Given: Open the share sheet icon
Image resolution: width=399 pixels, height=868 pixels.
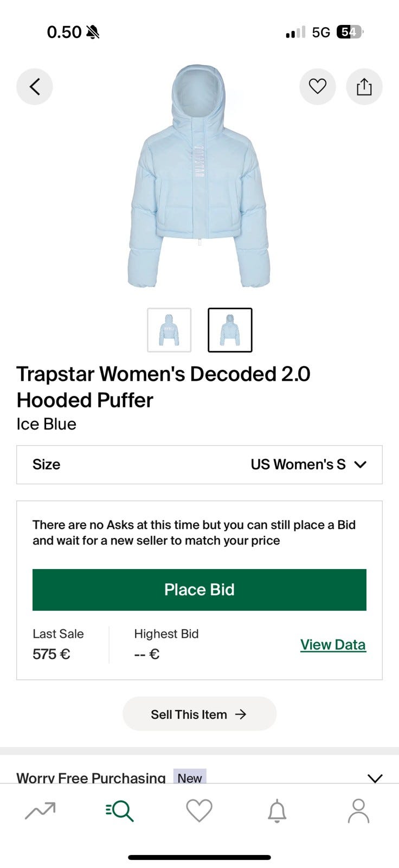Looking at the screenshot, I should 364,87.
